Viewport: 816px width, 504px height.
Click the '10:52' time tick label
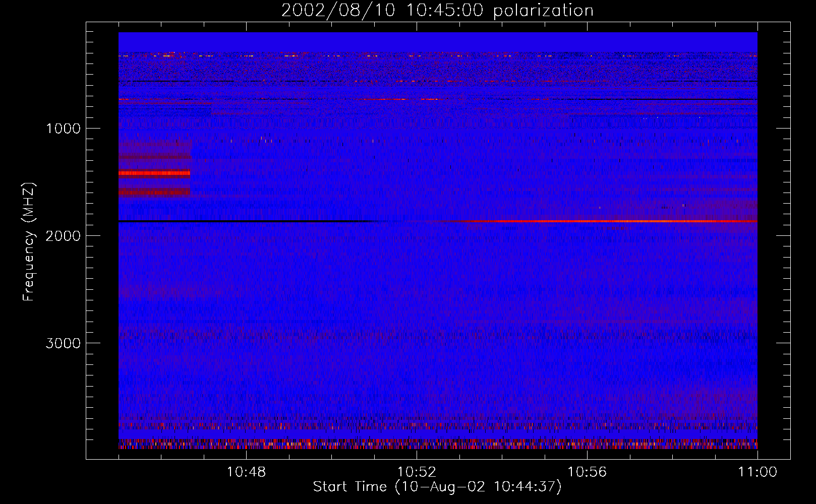(x=417, y=472)
